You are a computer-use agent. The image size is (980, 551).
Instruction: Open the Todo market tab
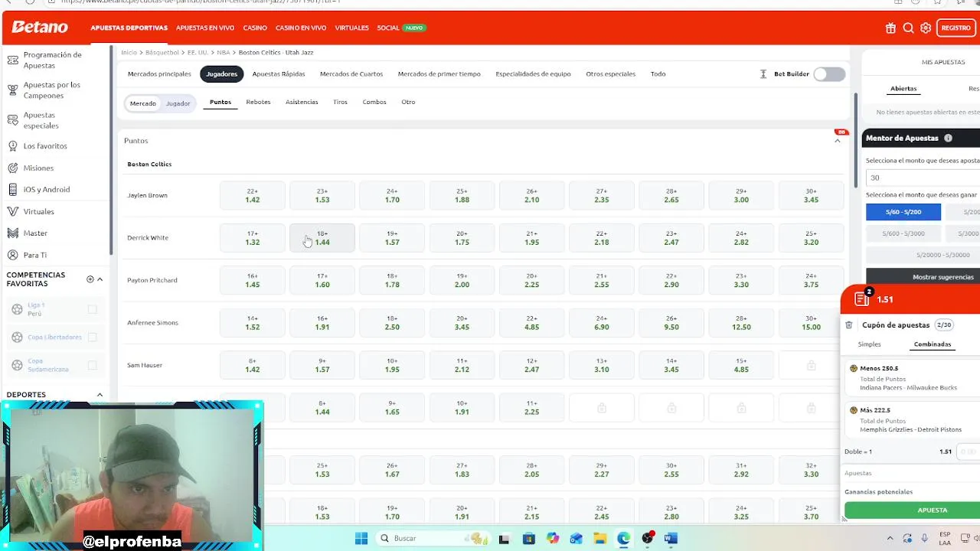(658, 74)
